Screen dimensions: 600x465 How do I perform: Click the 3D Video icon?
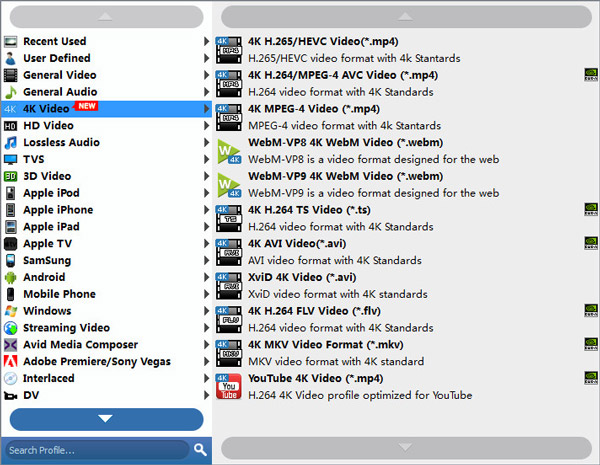(10, 176)
